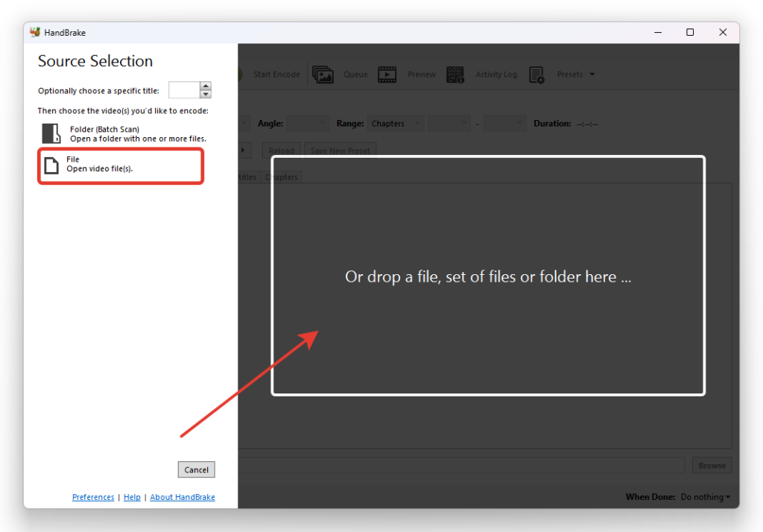Open the range start dropdown after Chapters
This screenshot has width=763, height=532.
[449, 124]
